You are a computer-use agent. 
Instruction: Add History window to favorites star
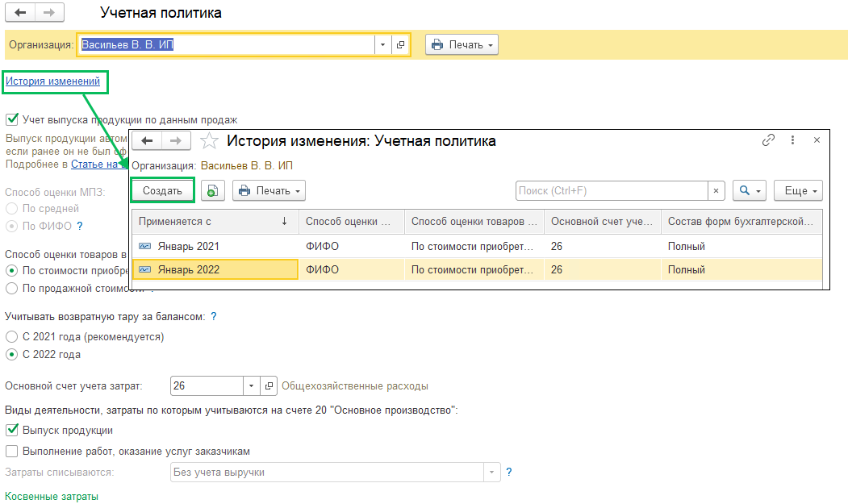[209, 141]
